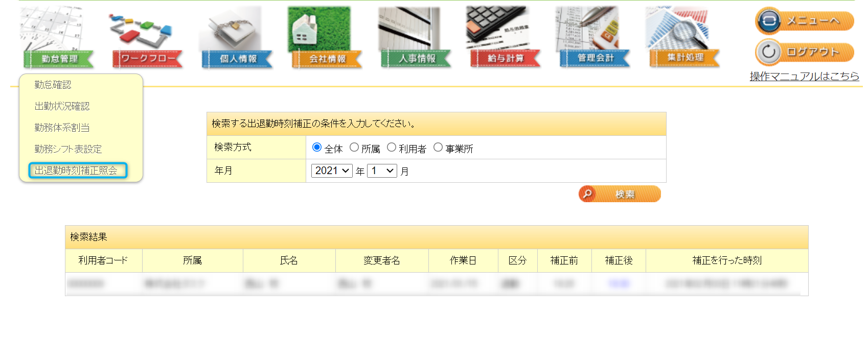Choose the 所属 radio button

354,148
